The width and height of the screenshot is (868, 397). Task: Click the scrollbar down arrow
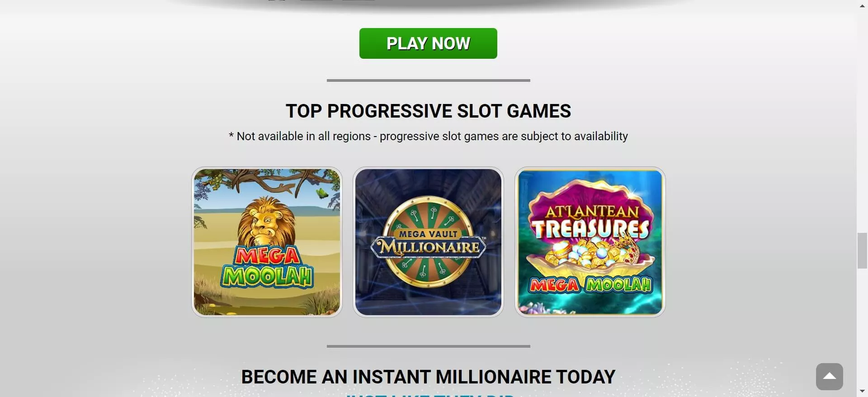(862, 391)
